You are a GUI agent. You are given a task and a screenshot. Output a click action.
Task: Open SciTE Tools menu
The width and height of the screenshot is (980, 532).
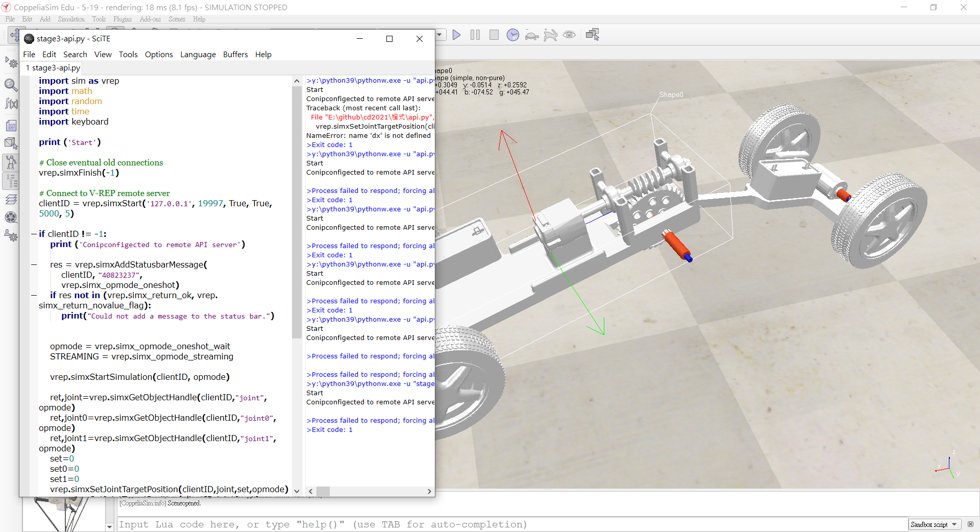128,54
